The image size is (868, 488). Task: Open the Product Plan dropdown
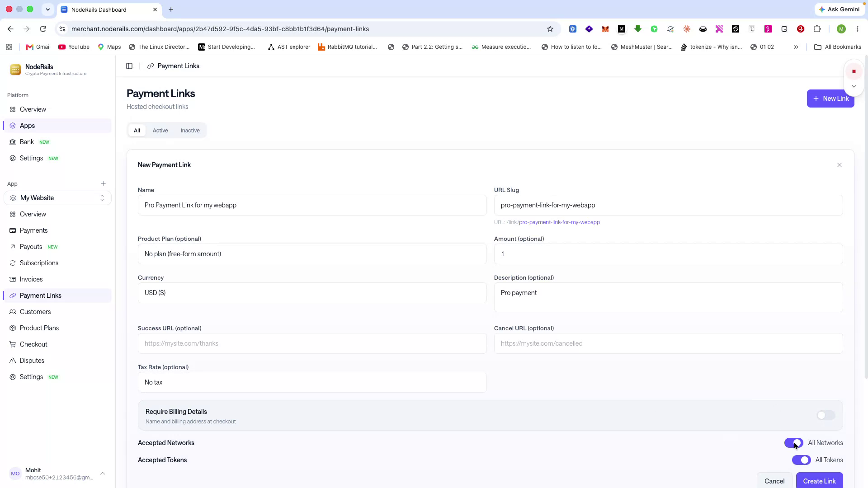pyautogui.click(x=312, y=254)
